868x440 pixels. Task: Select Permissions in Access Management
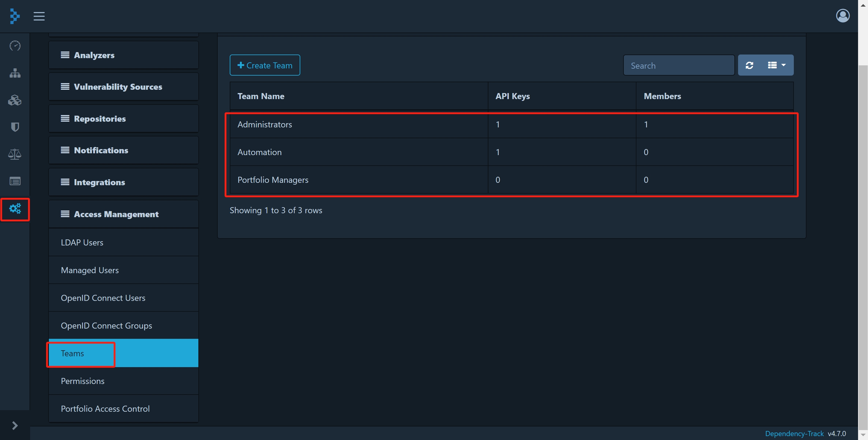point(83,381)
